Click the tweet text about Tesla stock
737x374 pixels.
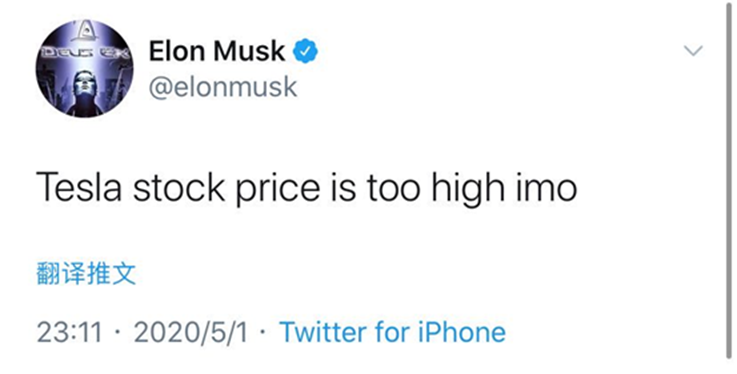point(306,188)
